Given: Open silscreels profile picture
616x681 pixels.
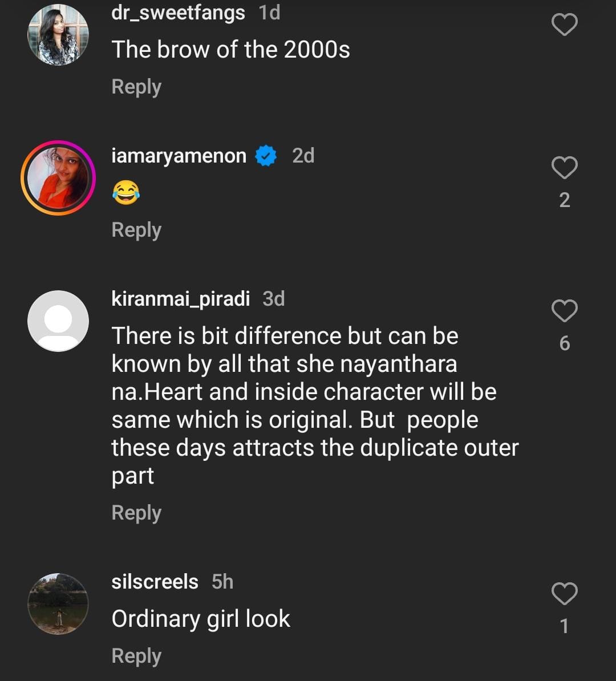Looking at the screenshot, I should 58,604.
